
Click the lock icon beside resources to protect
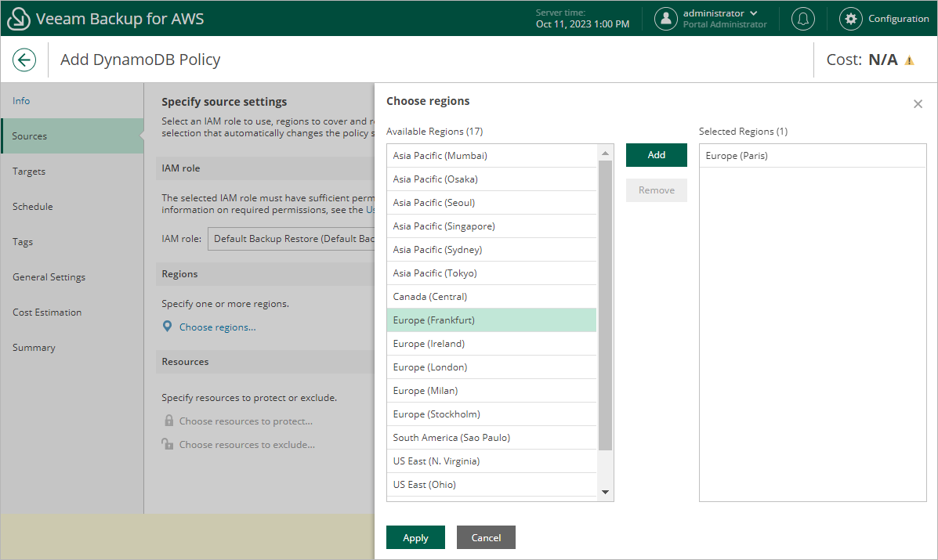tap(168, 421)
